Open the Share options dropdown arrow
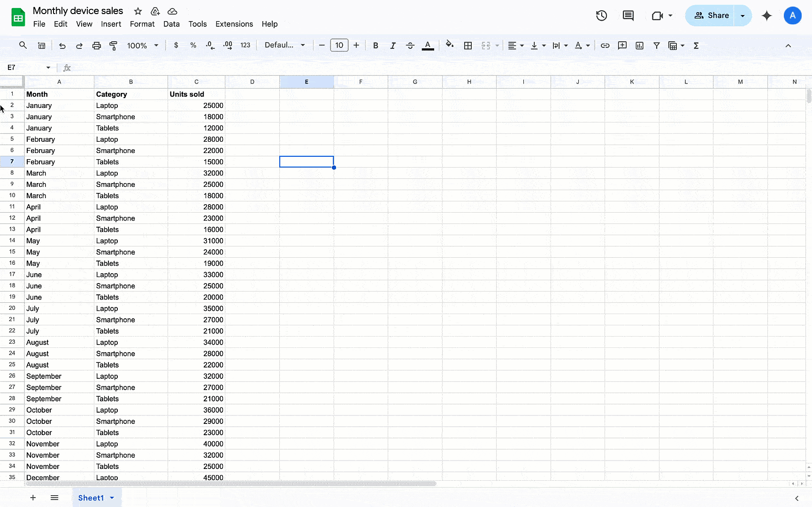Screen dimensions: 812x507 point(743,15)
